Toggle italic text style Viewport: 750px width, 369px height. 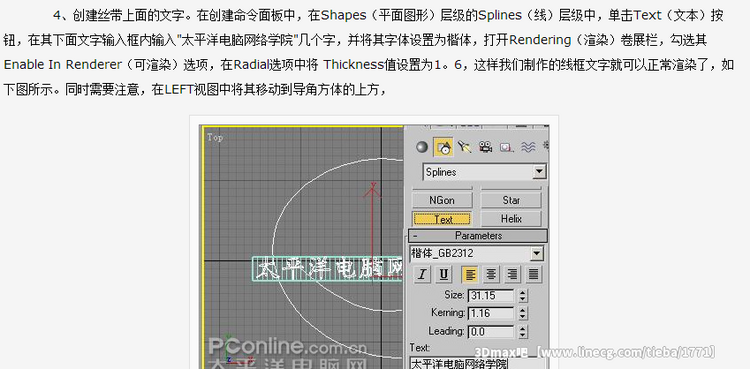pos(422,274)
